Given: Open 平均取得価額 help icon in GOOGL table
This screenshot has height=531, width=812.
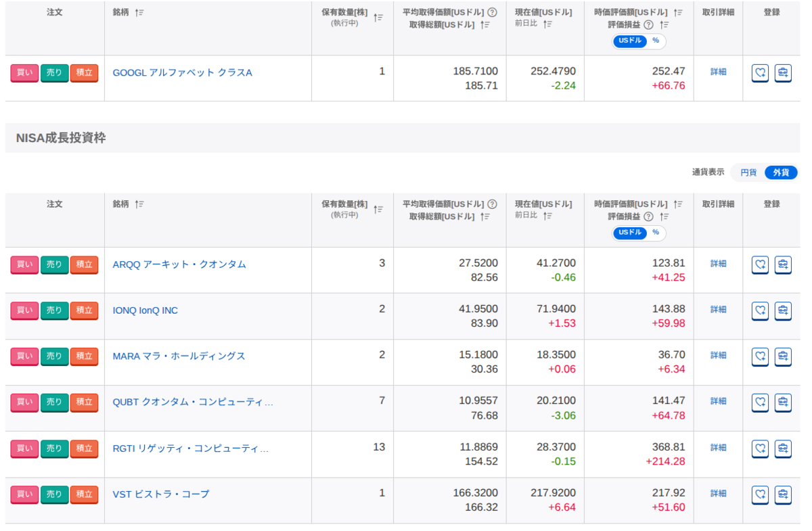Looking at the screenshot, I should point(492,12).
